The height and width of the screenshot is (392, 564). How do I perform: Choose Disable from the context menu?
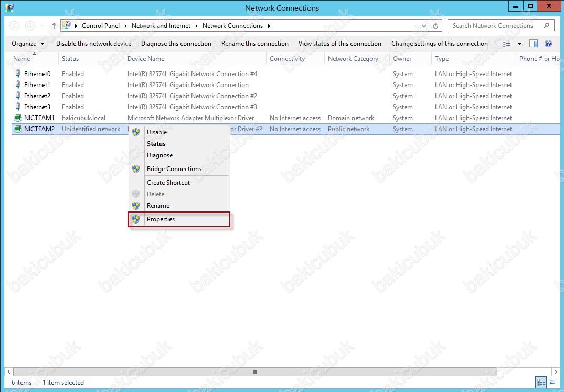coord(156,132)
